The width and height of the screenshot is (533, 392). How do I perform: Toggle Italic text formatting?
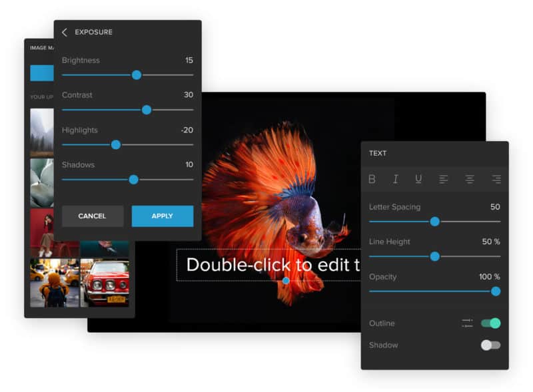point(395,179)
